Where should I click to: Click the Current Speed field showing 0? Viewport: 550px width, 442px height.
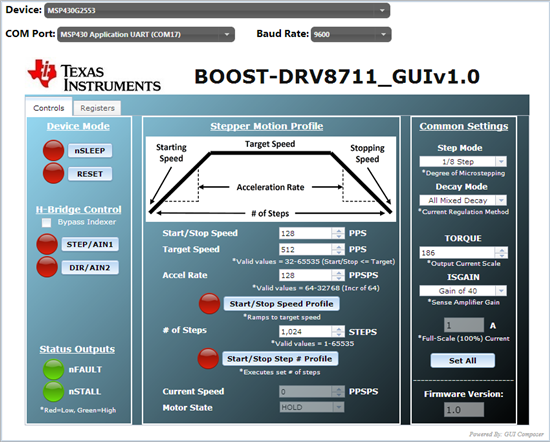[x=306, y=391]
